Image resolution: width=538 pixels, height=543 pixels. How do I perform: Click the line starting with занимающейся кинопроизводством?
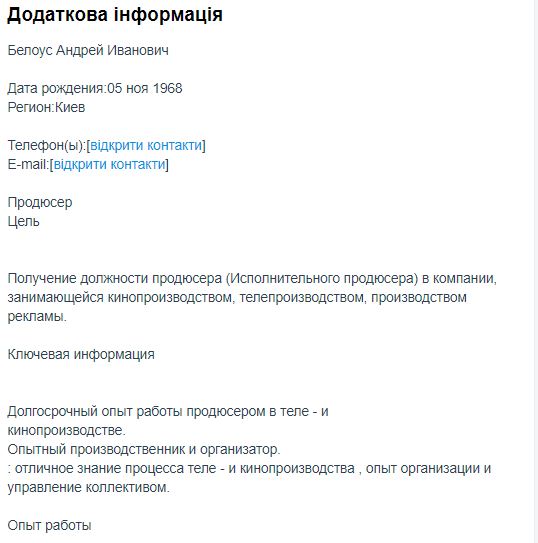[x=237, y=297]
